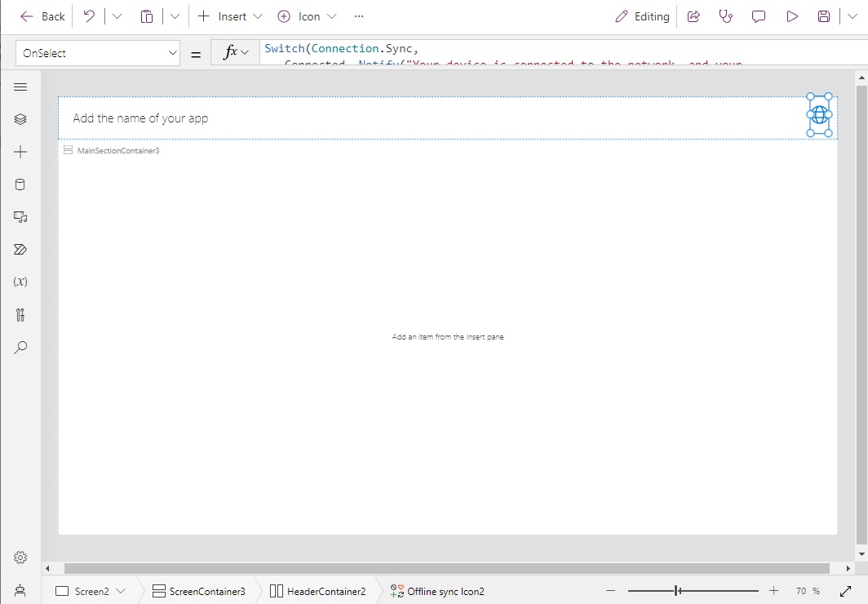
Task: Open the Variables panel in the sidebar
Action: [x=20, y=282]
